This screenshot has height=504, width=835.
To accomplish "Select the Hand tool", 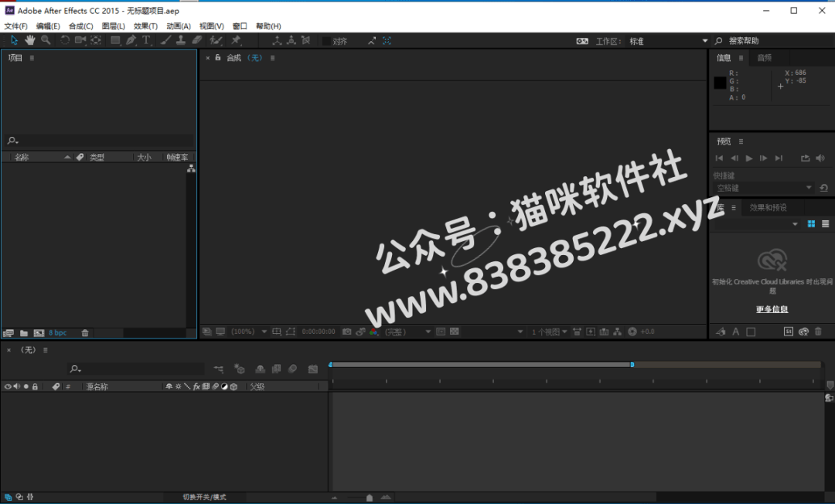I will pos(30,40).
